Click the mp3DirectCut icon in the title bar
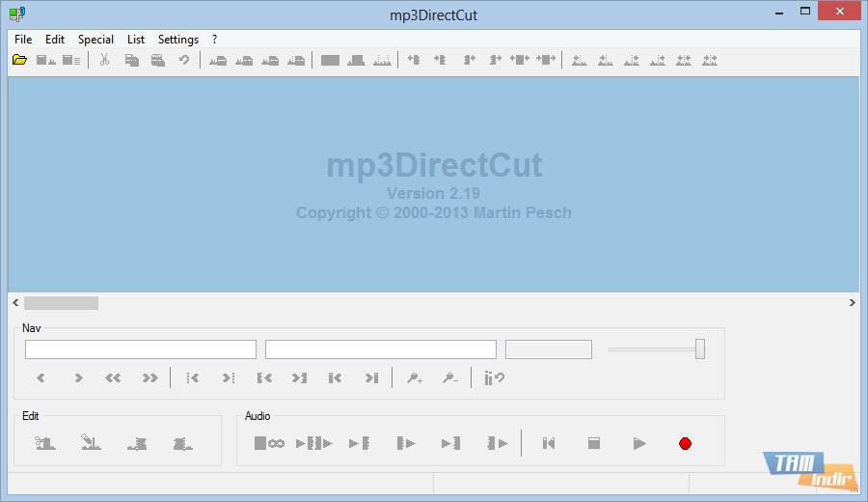The width and height of the screenshot is (868, 502). (17, 14)
